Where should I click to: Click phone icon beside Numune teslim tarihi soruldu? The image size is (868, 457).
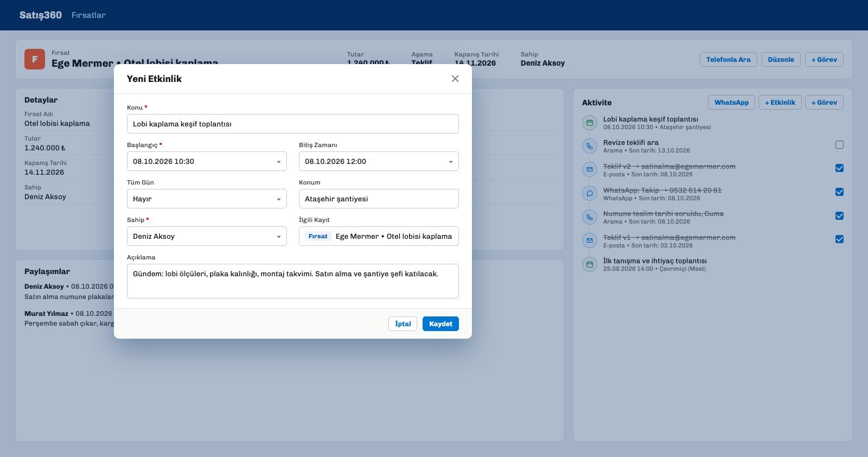point(590,217)
